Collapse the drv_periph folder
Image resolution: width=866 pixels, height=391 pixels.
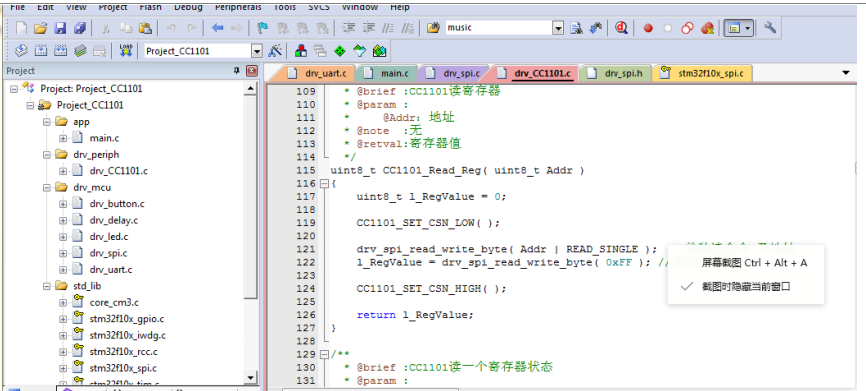[46, 155]
